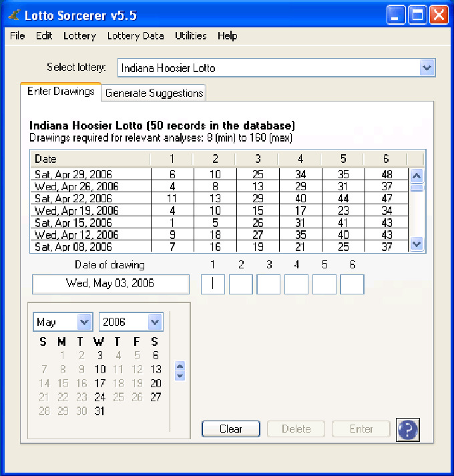The width and height of the screenshot is (454, 476).
Task: Click the Enter button
Action: (x=361, y=429)
